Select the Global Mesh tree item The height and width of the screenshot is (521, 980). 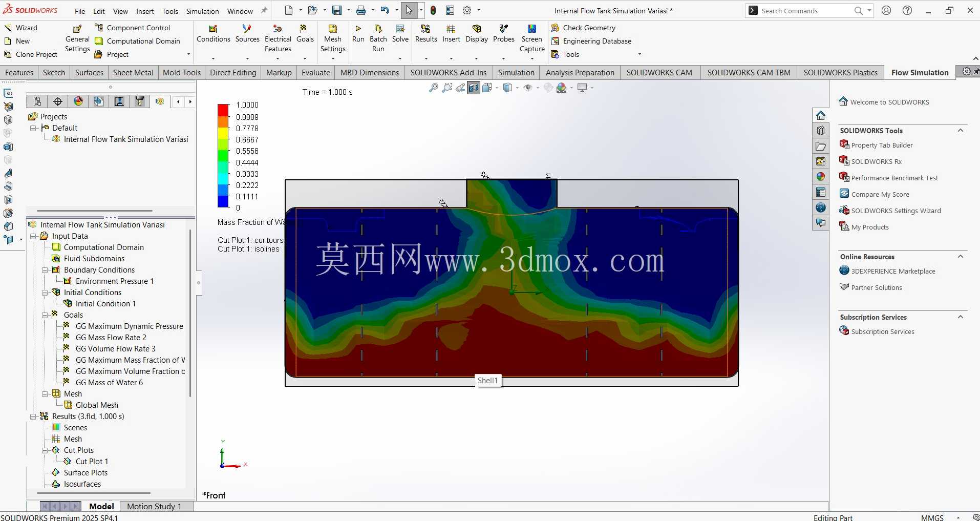(91, 405)
